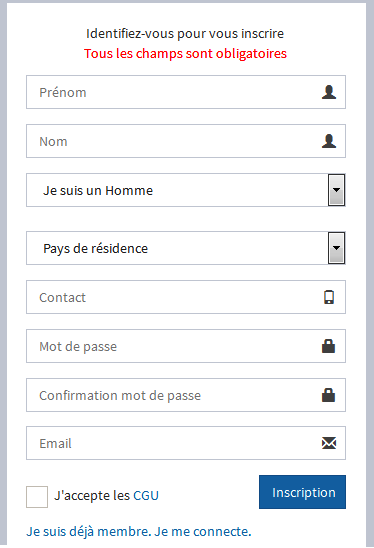Open the CGU link
This screenshot has width=374, height=548.
point(146,496)
